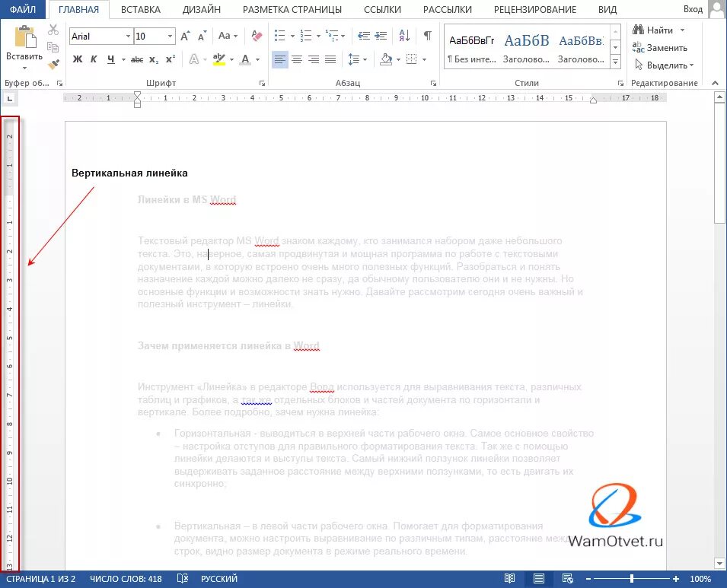Click the РУССКИЙ language indicator
This screenshot has width=727, height=588.
[x=218, y=579]
